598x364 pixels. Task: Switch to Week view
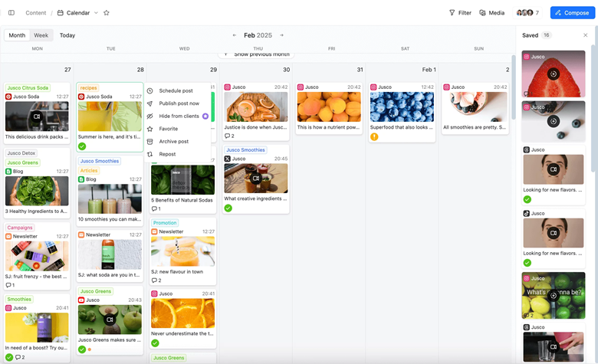point(41,35)
